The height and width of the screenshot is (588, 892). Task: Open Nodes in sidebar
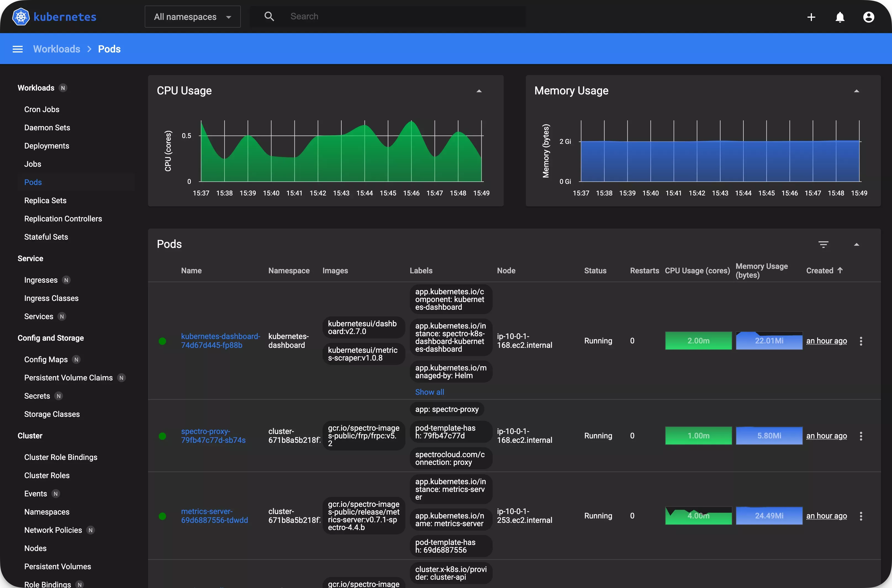click(35, 548)
